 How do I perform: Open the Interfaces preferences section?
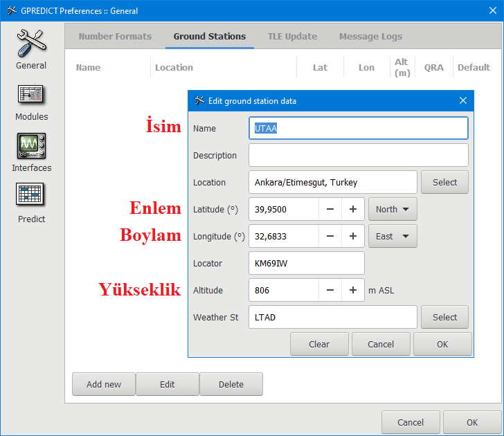pos(31,153)
